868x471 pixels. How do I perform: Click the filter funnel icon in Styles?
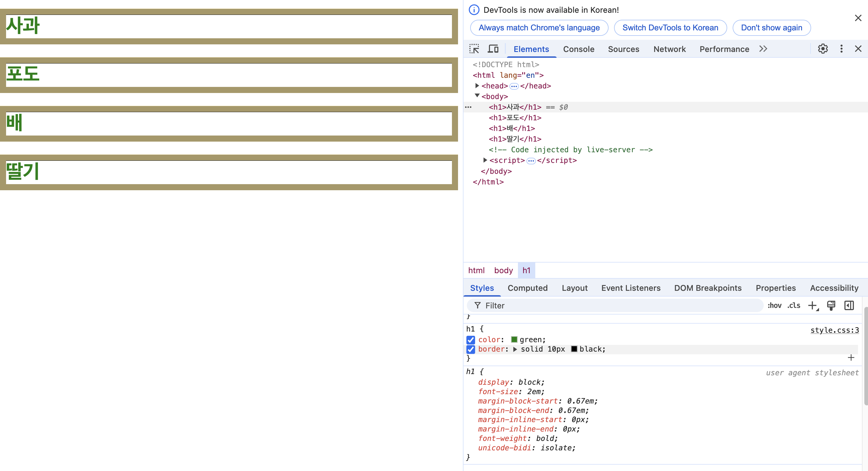[x=478, y=305]
